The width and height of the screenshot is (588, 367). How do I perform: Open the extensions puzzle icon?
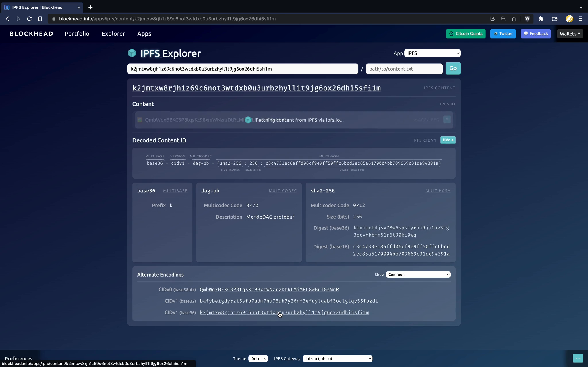(541, 19)
